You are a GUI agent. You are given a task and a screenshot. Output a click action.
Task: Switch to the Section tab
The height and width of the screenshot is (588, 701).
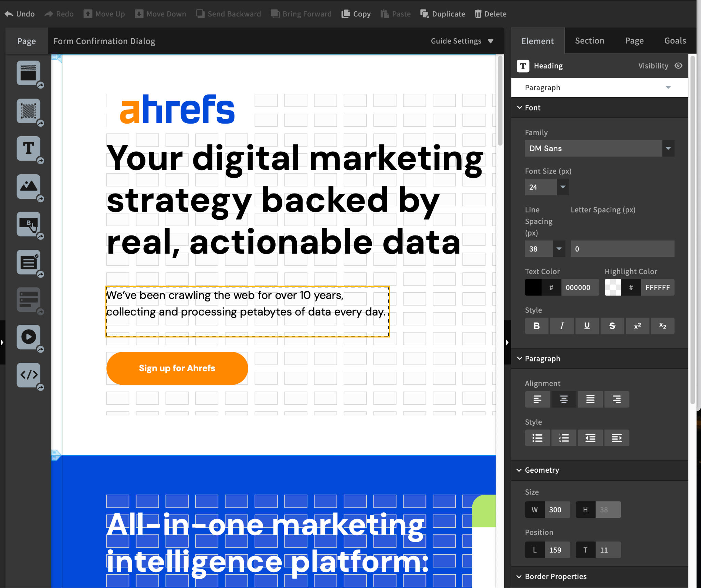click(589, 41)
